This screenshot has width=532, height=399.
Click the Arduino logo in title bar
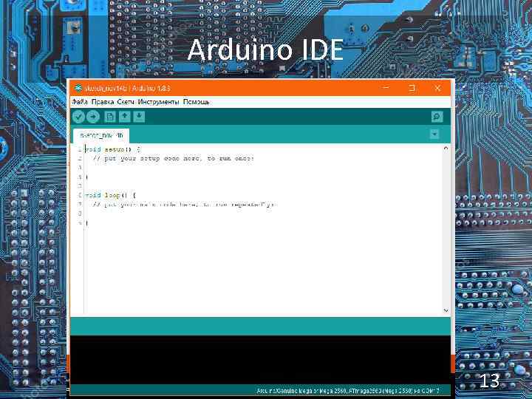pyautogui.click(x=78, y=88)
